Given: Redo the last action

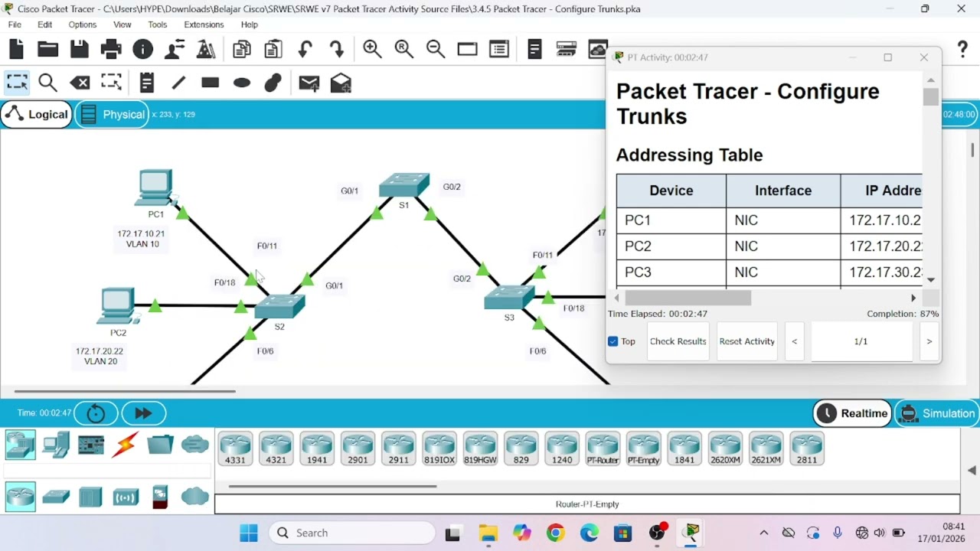Looking at the screenshot, I should [337, 50].
